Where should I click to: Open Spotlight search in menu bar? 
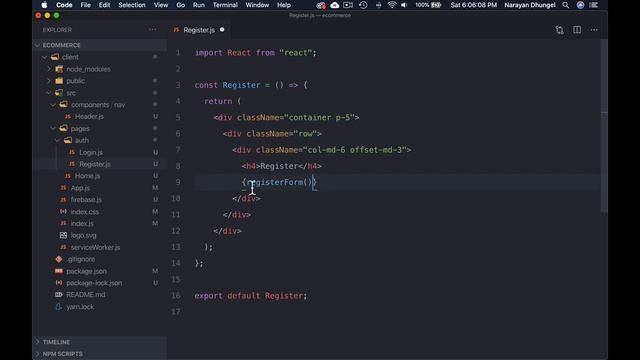[566, 5]
